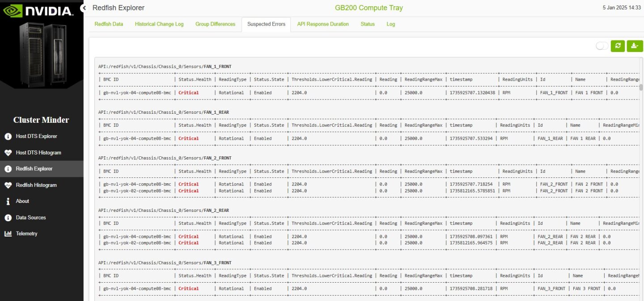This screenshot has height=301, width=644.
Task: Click the NVIDIA logo
Action: click(x=38, y=10)
